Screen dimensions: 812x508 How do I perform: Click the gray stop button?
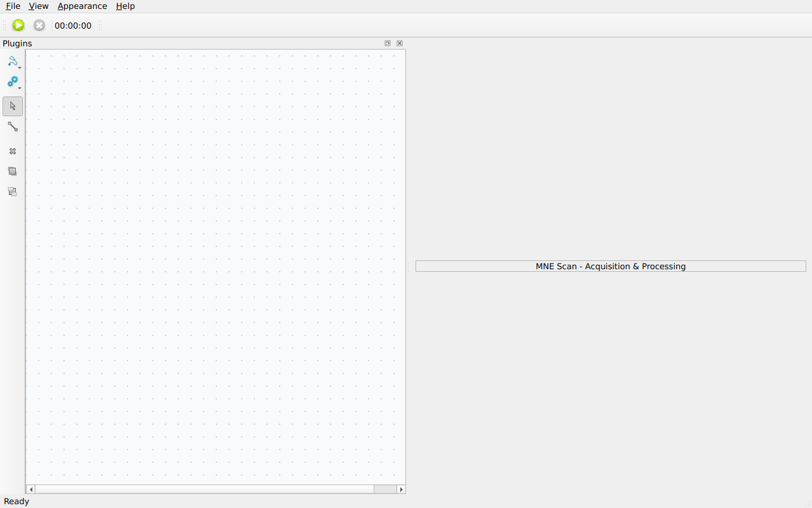(39, 25)
